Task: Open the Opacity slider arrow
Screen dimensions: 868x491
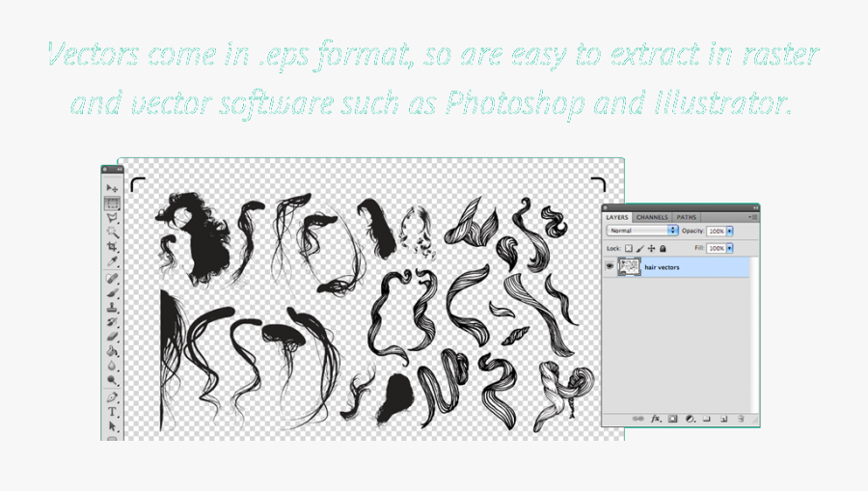Action: click(730, 231)
